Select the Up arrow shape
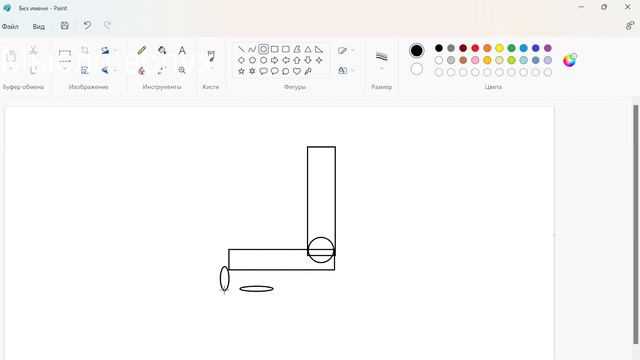This screenshot has height=360, width=640. 297,60
